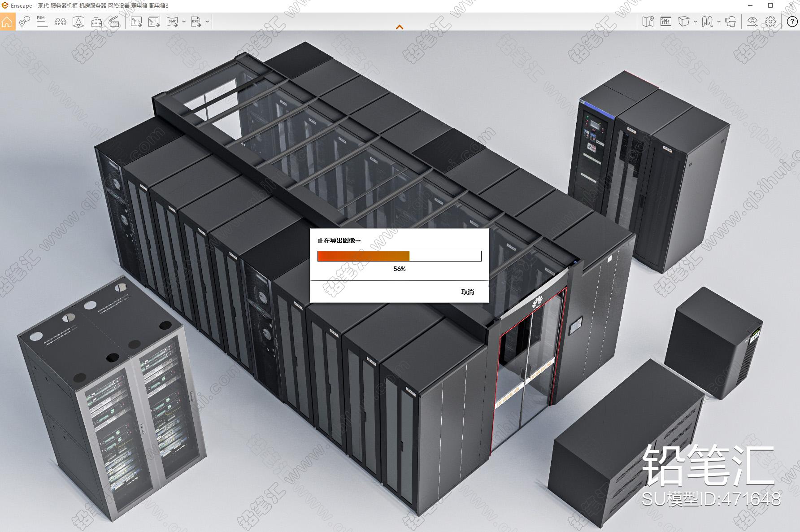Close the Enscape window
The height and width of the screenshot is (532, 800).
pyautogui.click(x=791, y=5)
